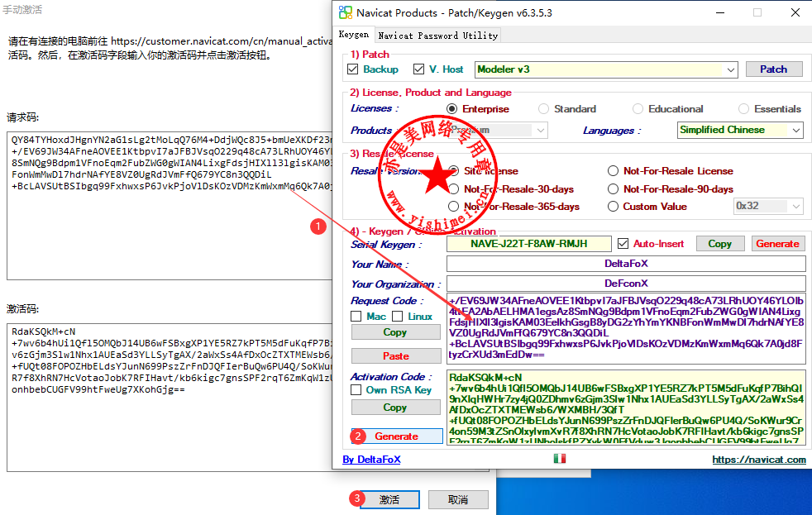The height and width of the screenshot is (515, 812).
Task: Select the Enterprise license option
Action: point(452,108)
